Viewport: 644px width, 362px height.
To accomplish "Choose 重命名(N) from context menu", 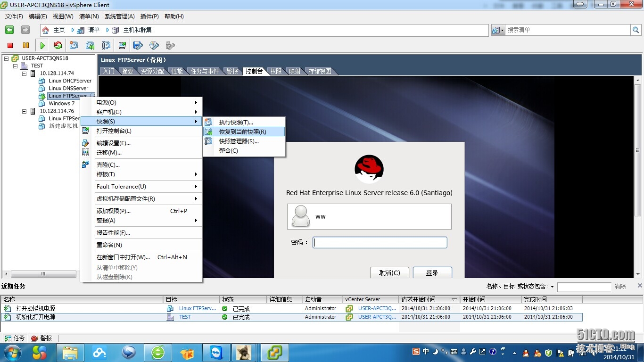I will coord(141,245).
